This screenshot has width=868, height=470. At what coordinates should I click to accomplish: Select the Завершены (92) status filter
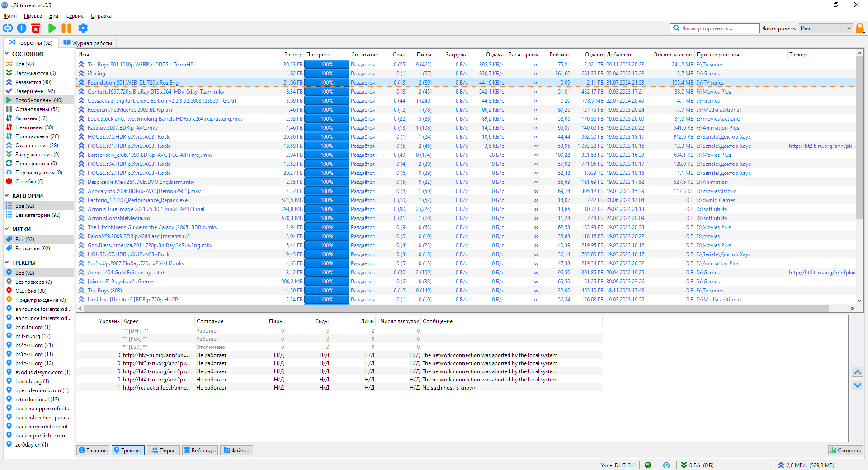39,91
